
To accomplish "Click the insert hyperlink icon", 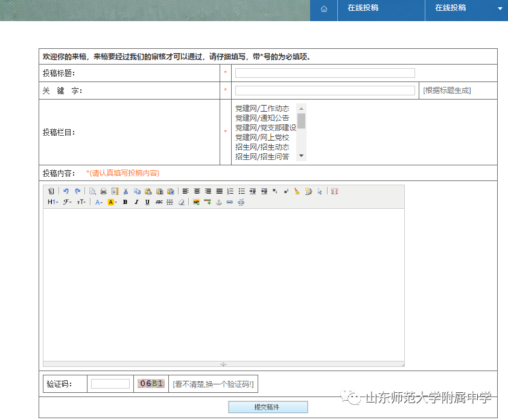I will (229, 202).
